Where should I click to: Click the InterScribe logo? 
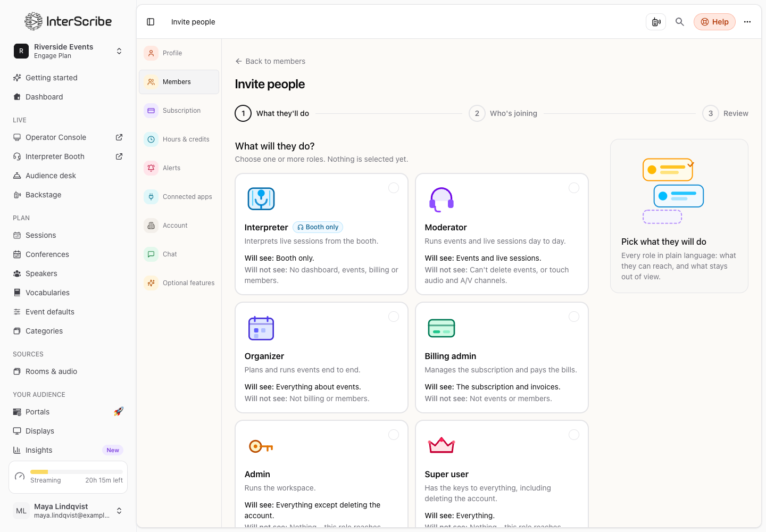point(68,21)
